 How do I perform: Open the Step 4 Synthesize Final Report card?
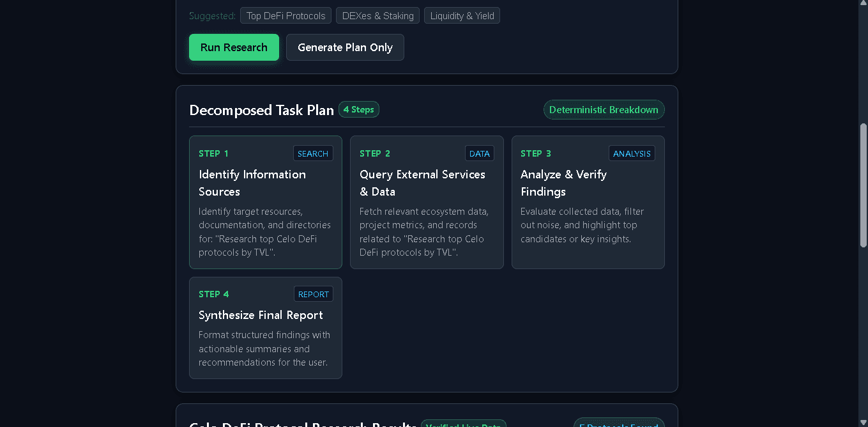tap(266, 328)
